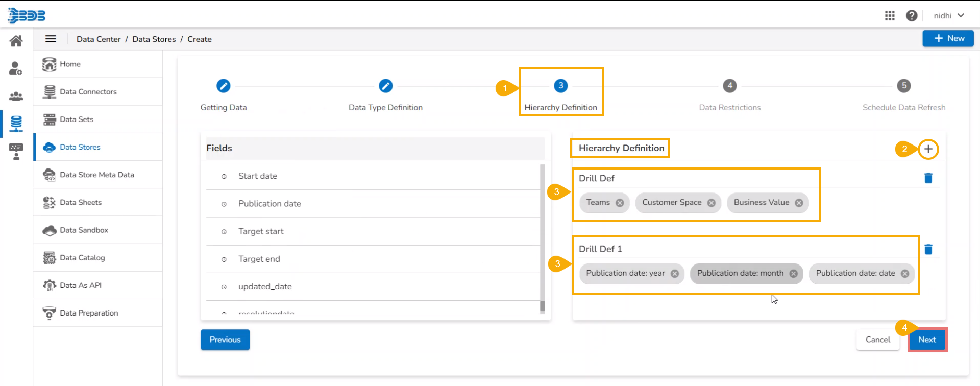Remove the Publication date: month chip
The image size is (980, 386).
pos(793,274)
